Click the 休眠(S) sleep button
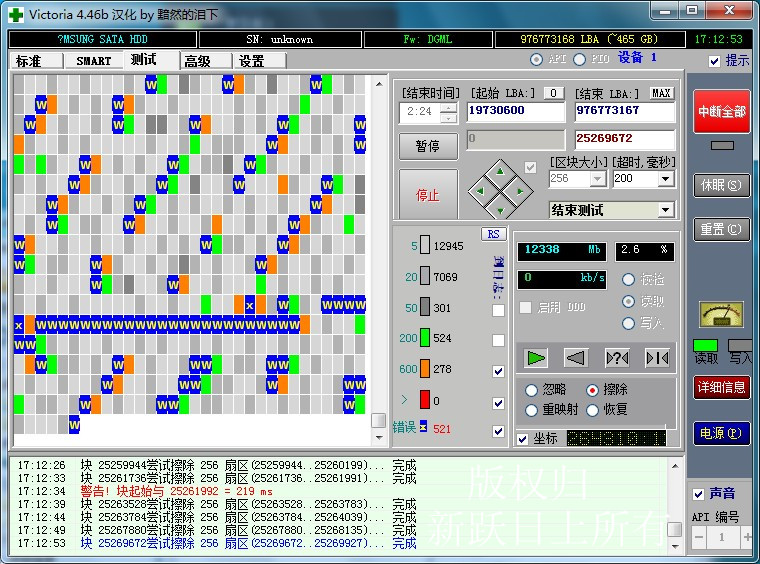Viewport: 760px width, 564px height. click(721, 185)
